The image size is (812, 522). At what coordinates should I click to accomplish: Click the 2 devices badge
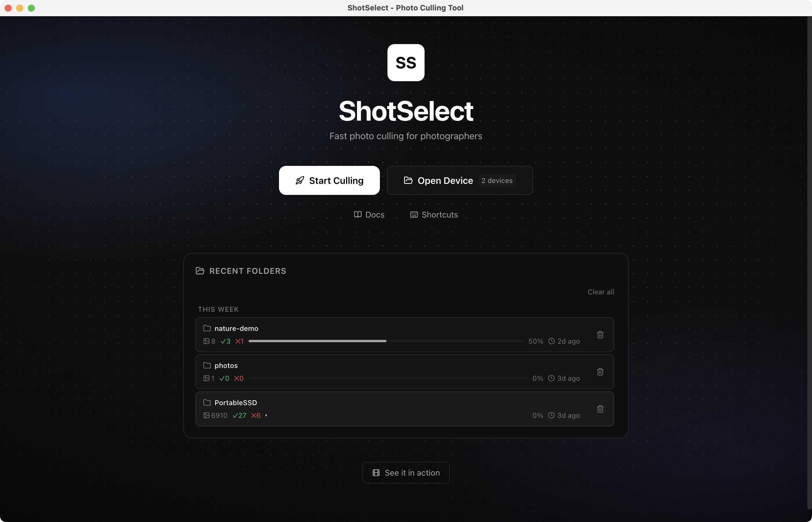click(x=496, y=180)
